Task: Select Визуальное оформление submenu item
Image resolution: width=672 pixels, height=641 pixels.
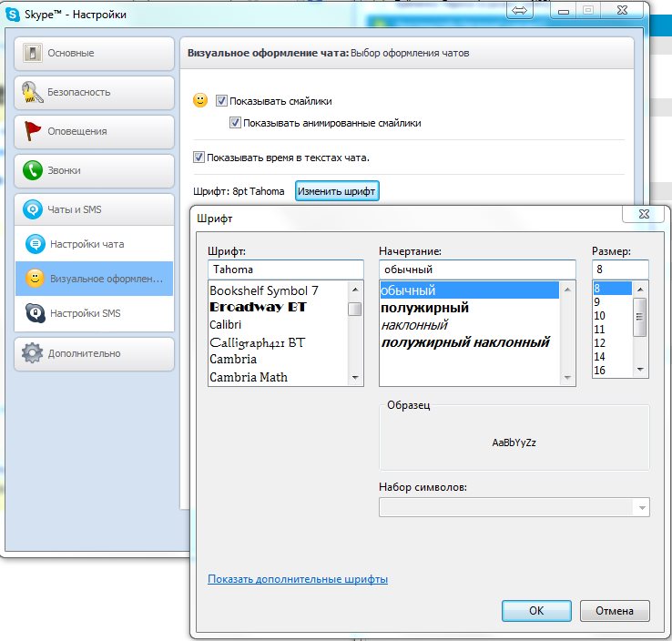Action: tap(94, 279)
